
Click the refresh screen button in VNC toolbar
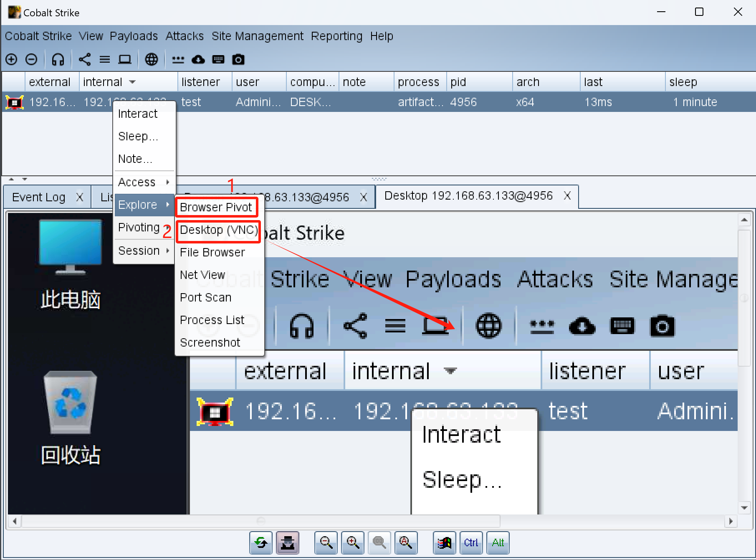261,542
